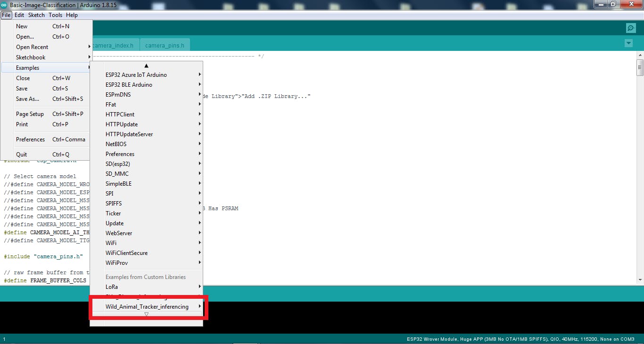Expand Preferences library examples submenu
644x344 pixels.
(146, 154)
